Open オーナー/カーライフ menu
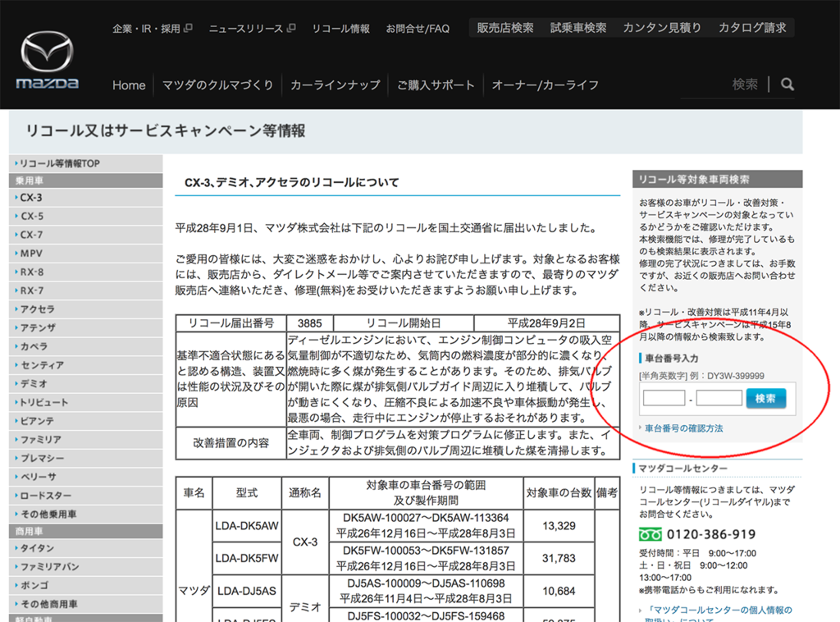Viewport: 840px width, 622px height. (545, 85)
